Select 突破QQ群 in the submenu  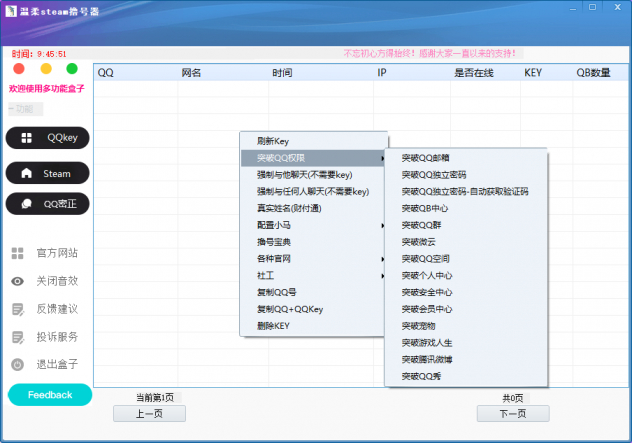466,225
